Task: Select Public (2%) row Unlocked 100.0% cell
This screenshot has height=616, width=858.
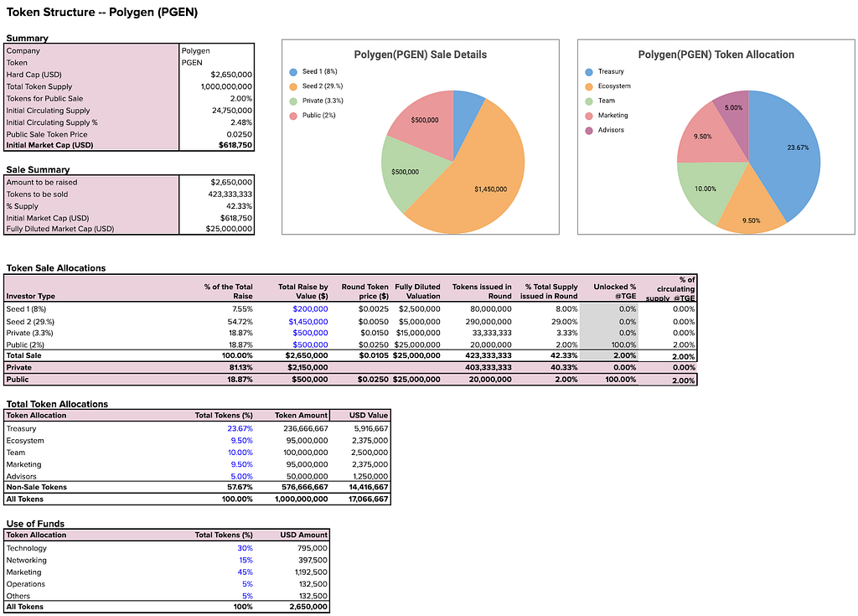Action: click(x=609, y=345)
